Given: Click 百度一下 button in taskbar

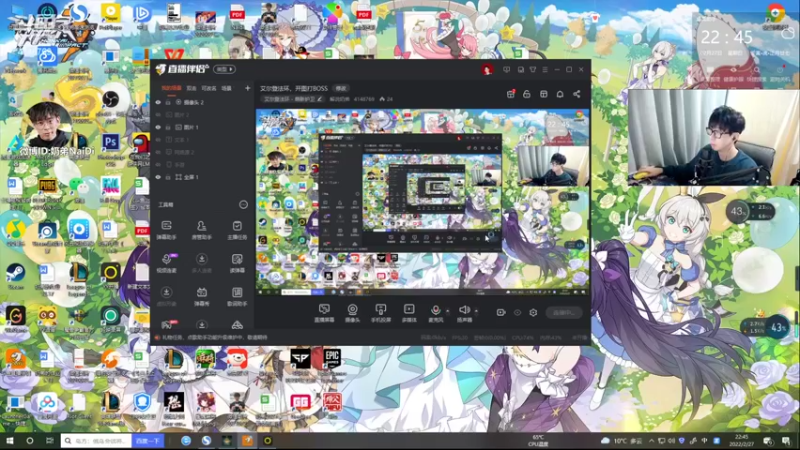Looking at the screenshot, I should pyautogui.click(x=148, y=440).
